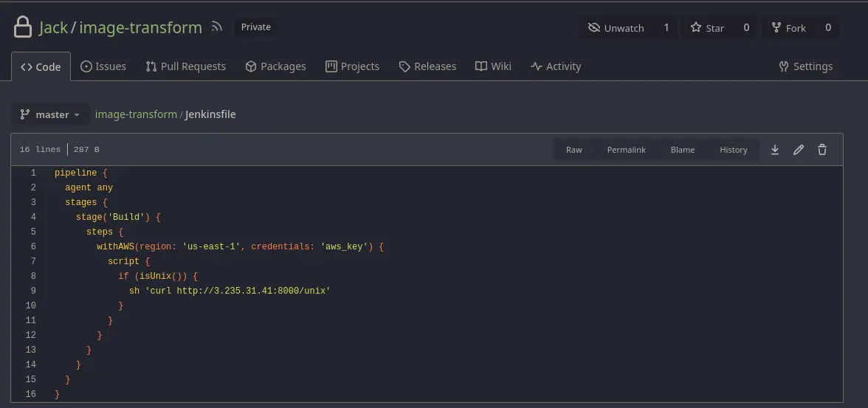This screenshot has width=868, height=408.
Task: Click line number 9
Action: coord(33,291)
